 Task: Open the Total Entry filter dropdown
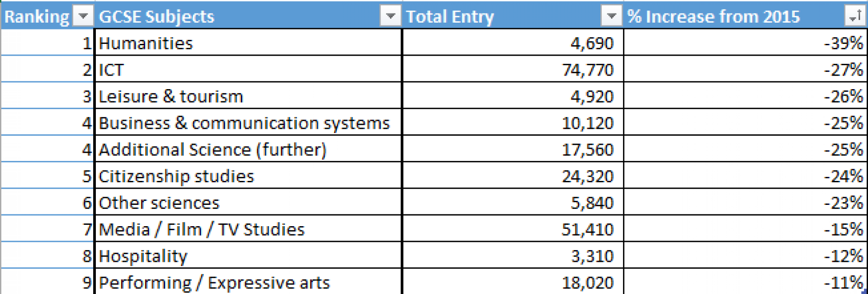[x=611, y=16]
